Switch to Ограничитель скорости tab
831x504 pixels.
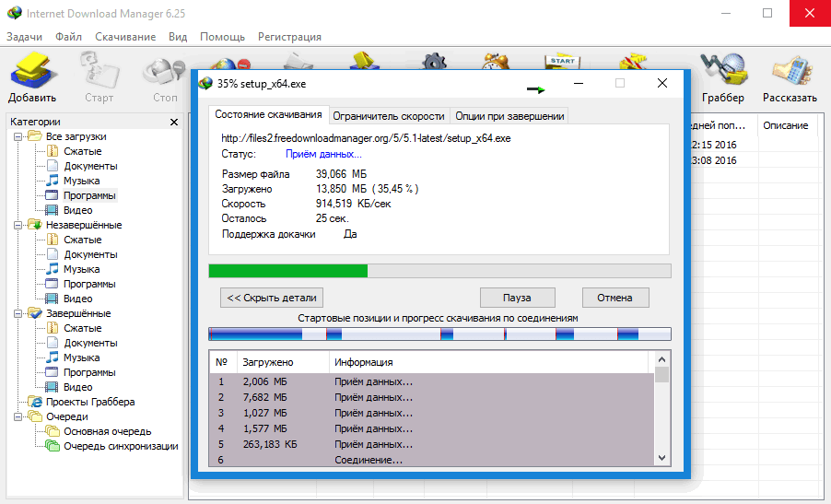pos(389,116)
